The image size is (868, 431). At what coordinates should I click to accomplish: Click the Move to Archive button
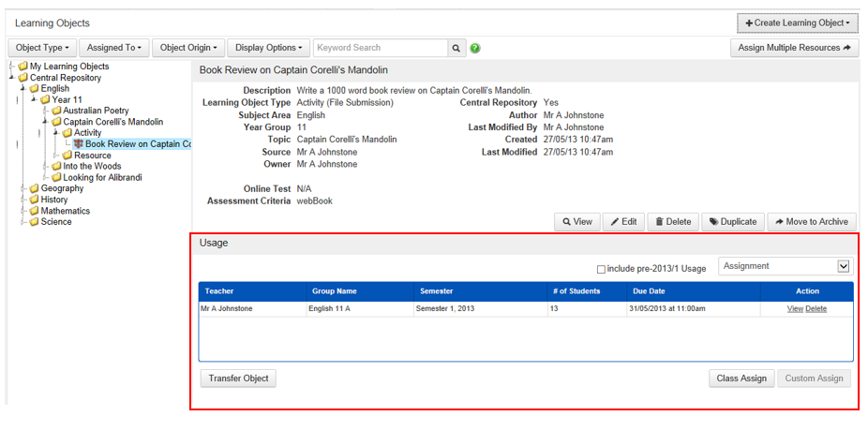click(811, 222)
